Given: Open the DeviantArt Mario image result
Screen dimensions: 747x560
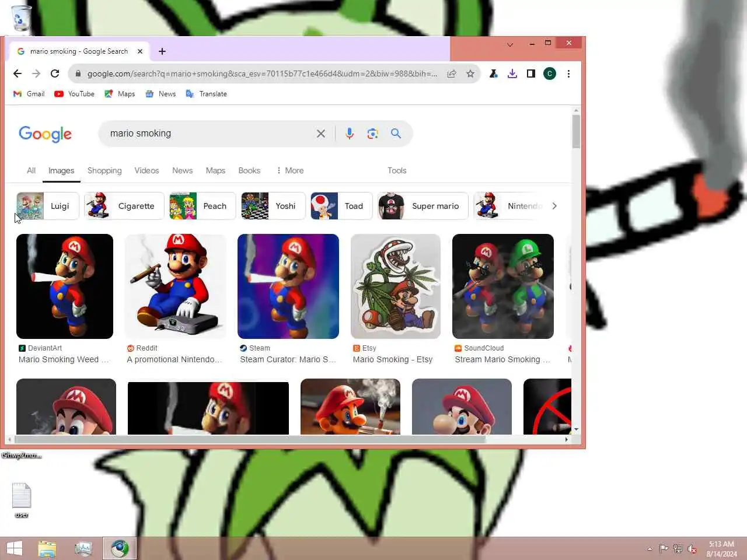Looking at the screenshot, I should (x=65, y=286).
